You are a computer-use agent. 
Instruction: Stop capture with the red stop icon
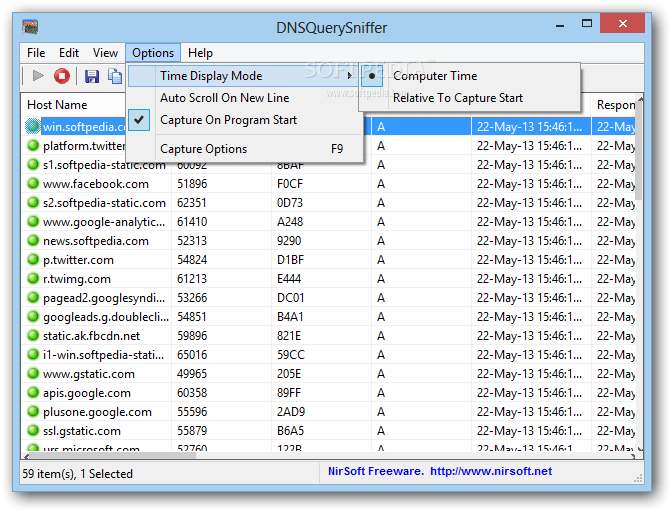click(62, 76)
